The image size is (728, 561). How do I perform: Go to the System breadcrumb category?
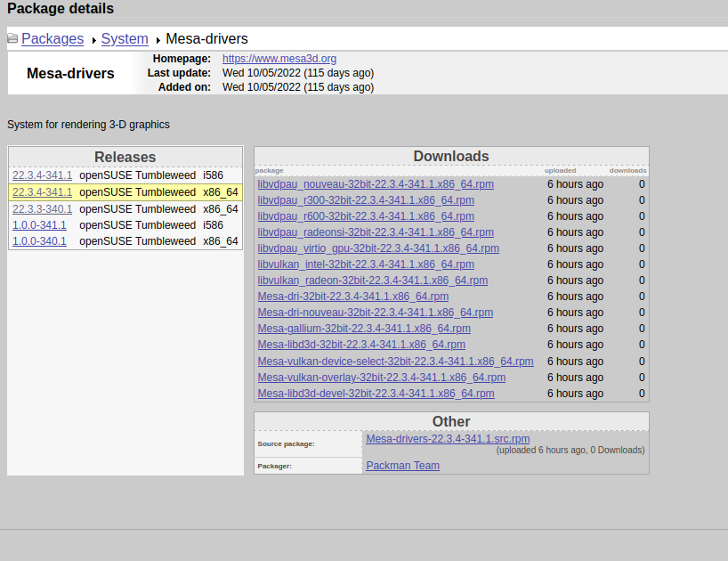click(x=125, y=39)
